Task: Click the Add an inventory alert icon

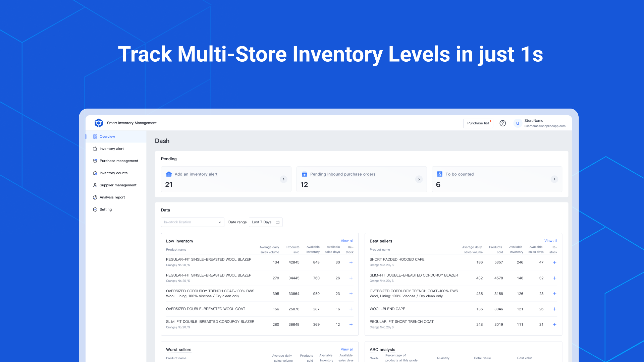Action: click(x=169, y=174)
